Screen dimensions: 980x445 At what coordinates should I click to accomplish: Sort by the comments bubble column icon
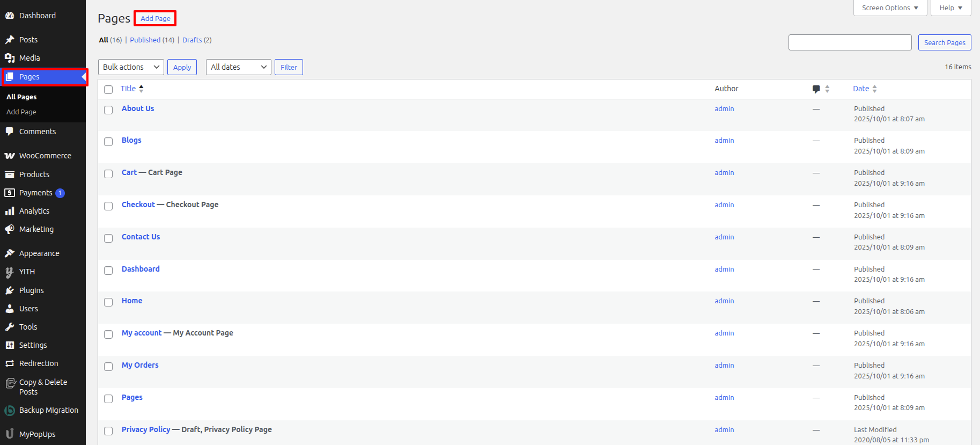tap(816, 89)
